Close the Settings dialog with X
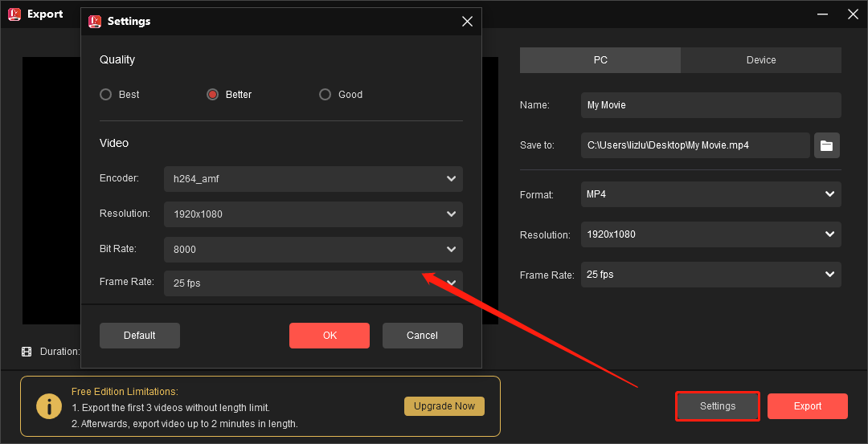868x444 pixels. tap(467, 22)
